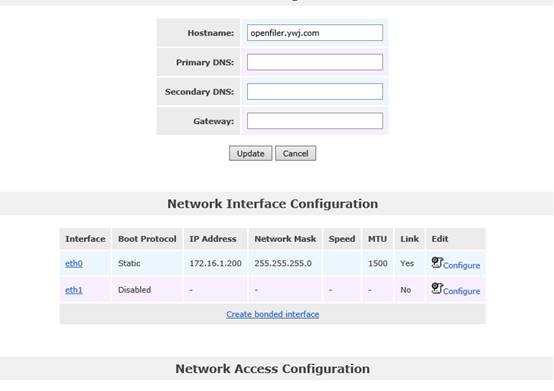Click the MTU value 1500
This screenshot has height=391, width=554.
pos(378,263)
